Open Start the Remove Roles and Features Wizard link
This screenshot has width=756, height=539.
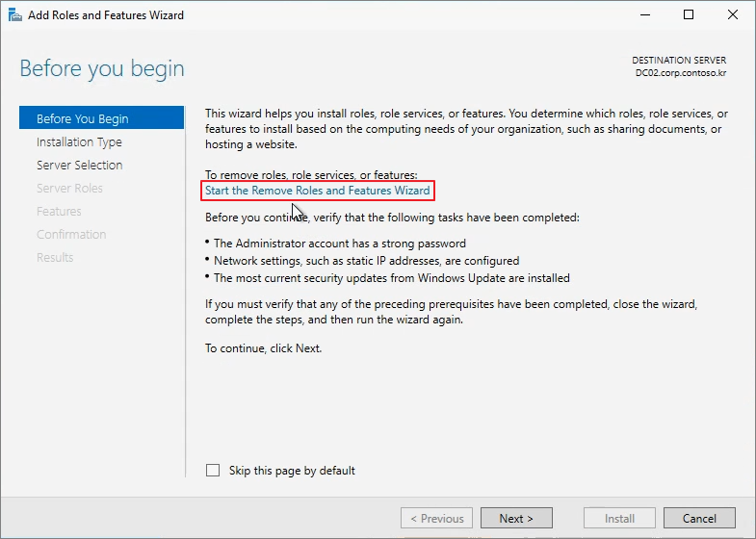(x=317, y=191)
